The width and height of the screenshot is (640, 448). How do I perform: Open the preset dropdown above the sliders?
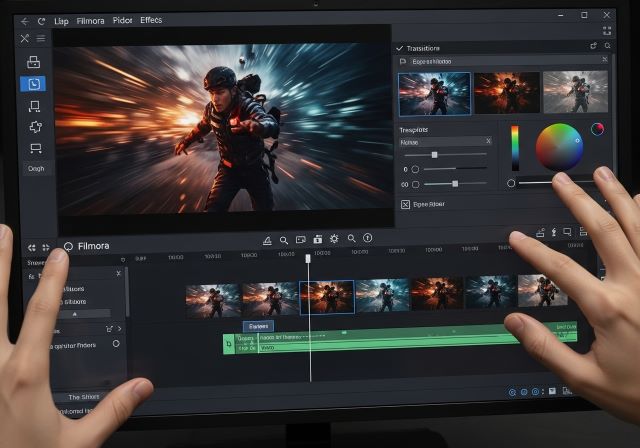(x=445, y=141)
